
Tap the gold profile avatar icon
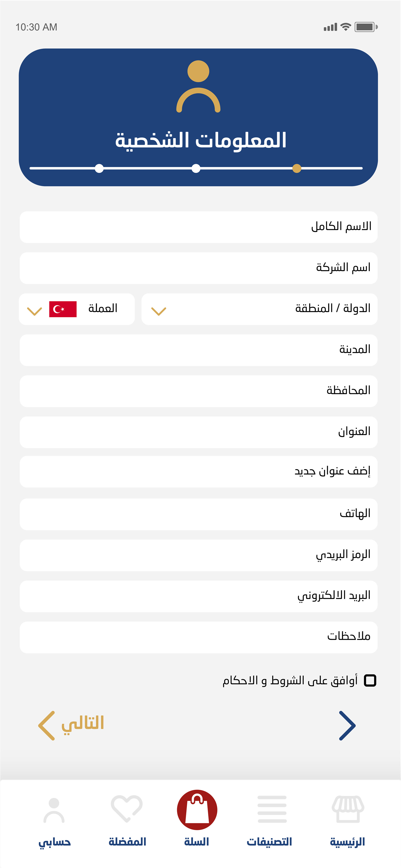tap(198, 86)
